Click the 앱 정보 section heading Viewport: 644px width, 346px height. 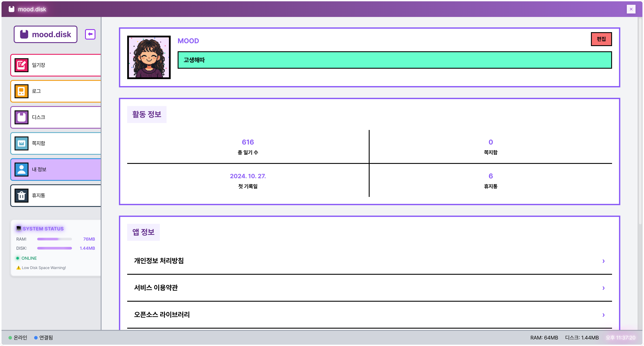[x=143, y=232]
